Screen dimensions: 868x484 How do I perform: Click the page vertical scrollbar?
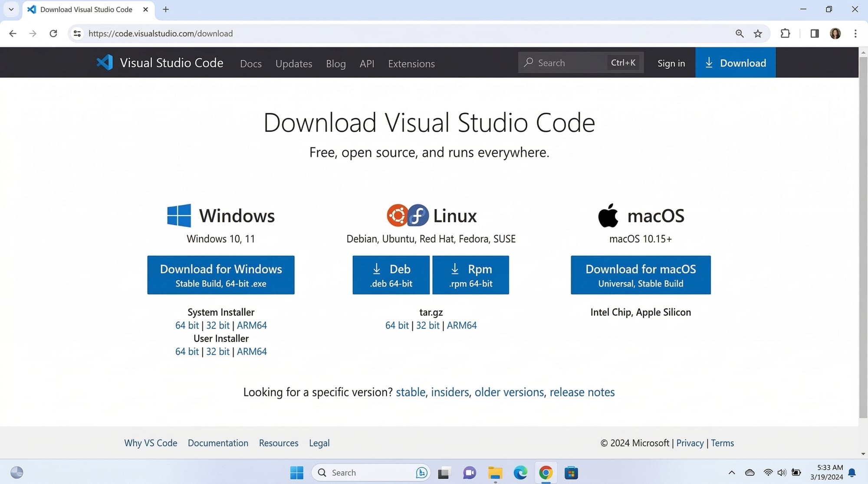pos(863,234)
